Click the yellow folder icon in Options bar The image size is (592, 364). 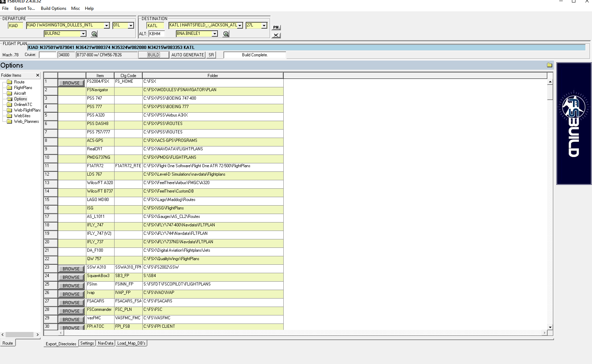point(549,65)
